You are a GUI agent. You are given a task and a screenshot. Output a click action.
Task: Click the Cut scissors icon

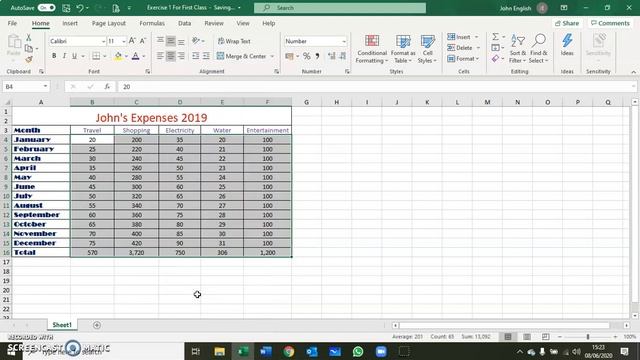[29, 38]
